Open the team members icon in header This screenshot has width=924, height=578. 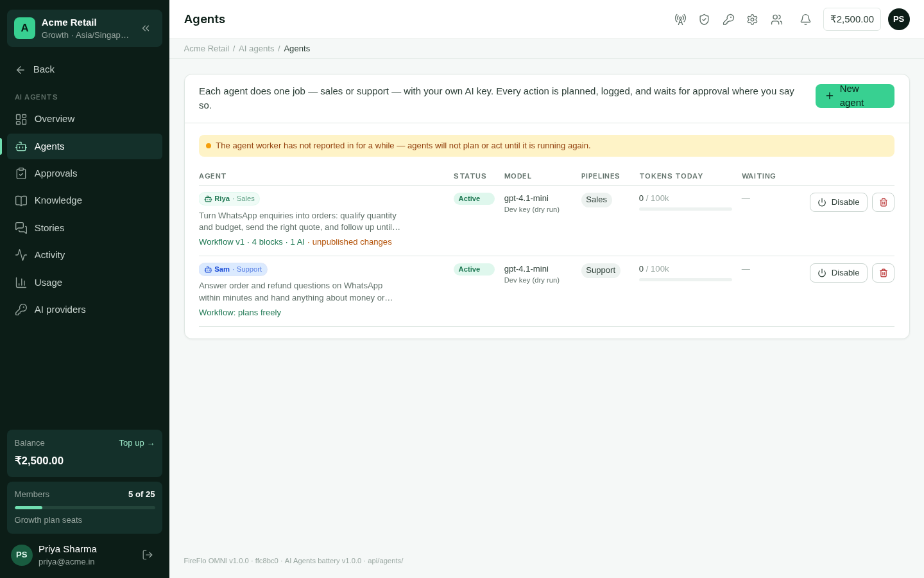(776, 19)
